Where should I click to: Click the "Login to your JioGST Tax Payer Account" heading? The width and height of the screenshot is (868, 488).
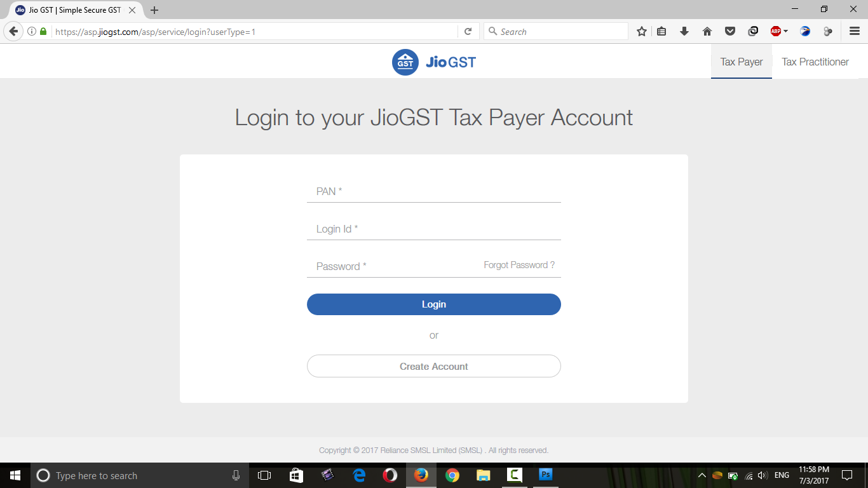(434, 118)
